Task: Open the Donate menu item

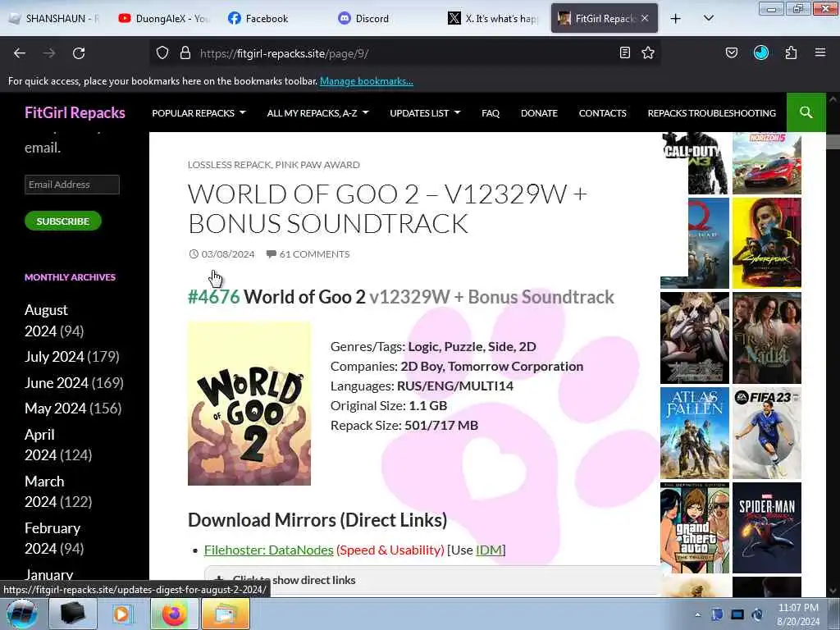Action: click(539, 113)
